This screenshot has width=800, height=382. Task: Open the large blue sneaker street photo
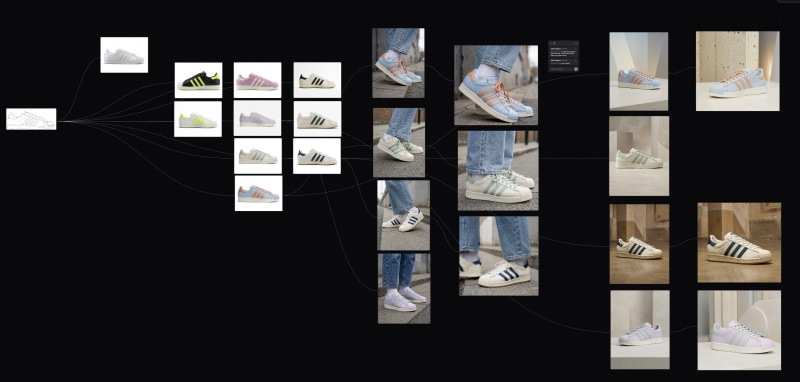coord(496,85)
